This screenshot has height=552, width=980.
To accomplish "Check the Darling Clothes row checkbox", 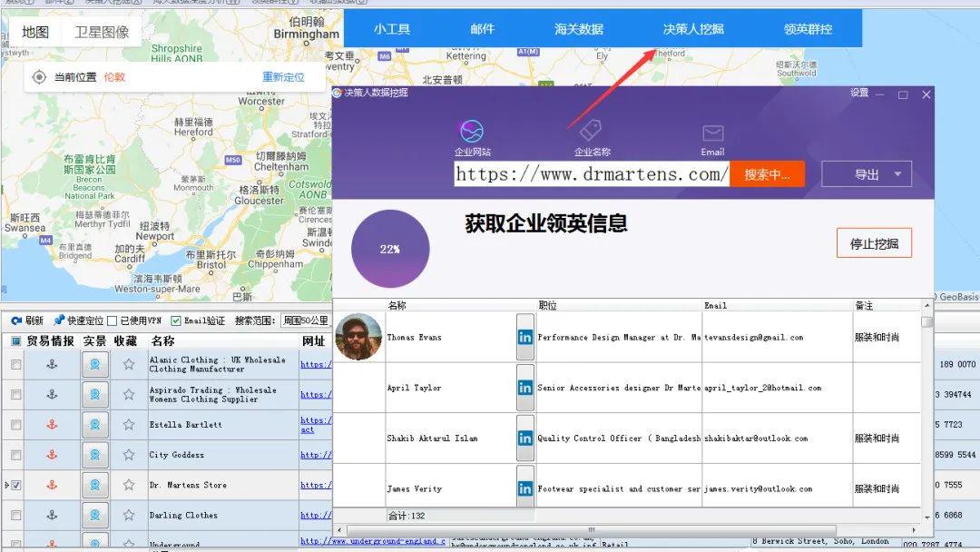I will [15, 515].
